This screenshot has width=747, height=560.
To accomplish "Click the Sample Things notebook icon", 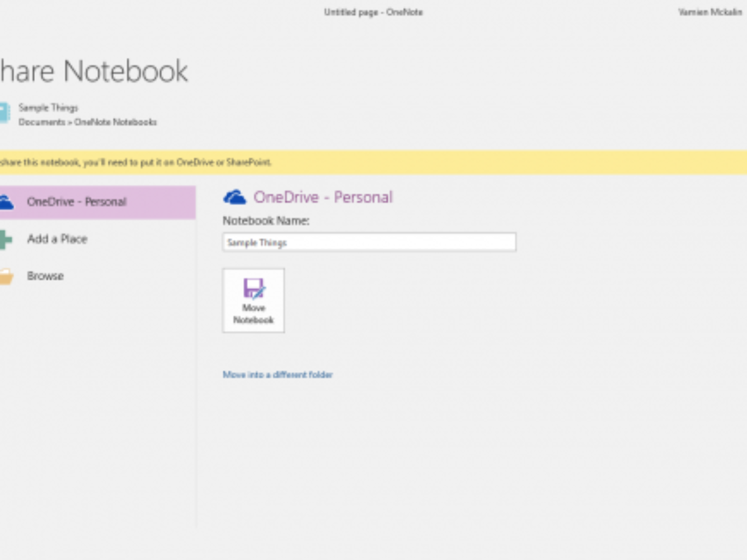I will 5,113.
